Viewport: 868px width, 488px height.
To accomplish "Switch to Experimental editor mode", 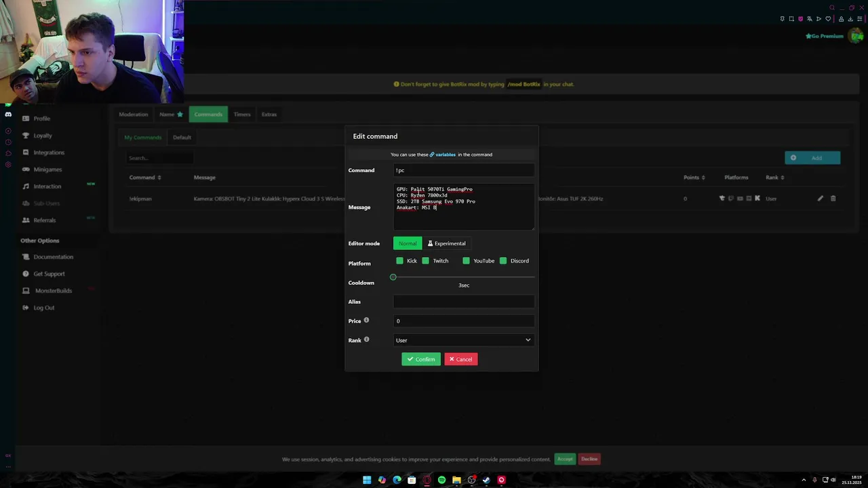I will (446, 243).
